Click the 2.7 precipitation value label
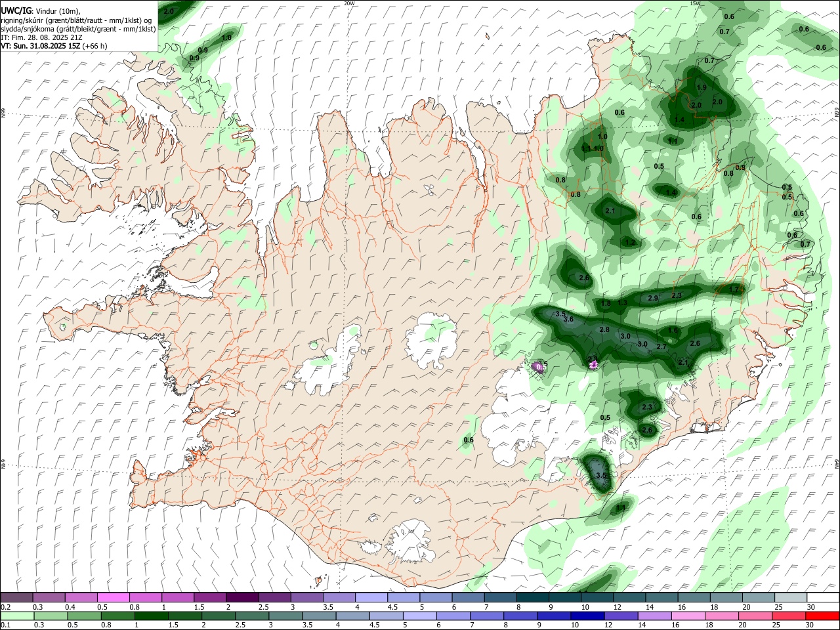 (x=661, y=347)
